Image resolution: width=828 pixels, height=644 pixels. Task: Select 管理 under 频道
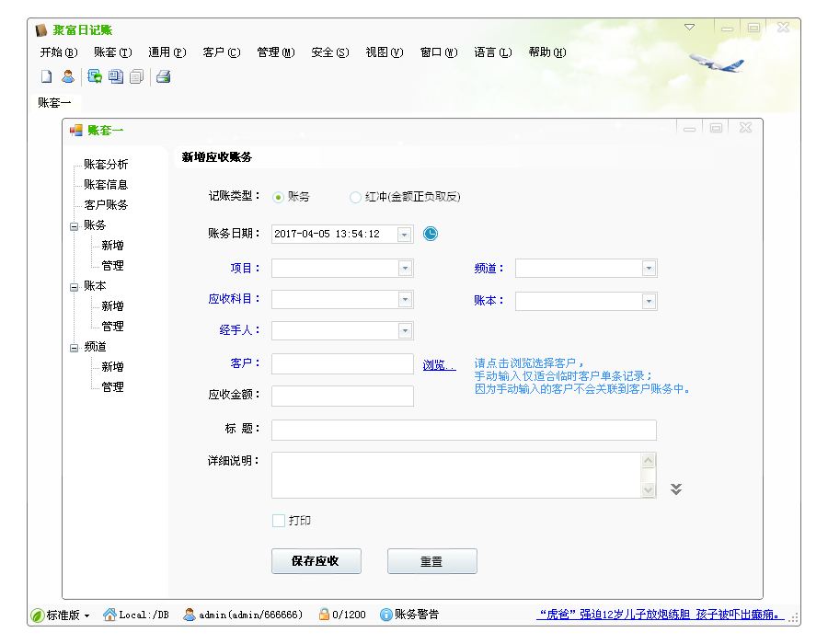coord(112,387)
